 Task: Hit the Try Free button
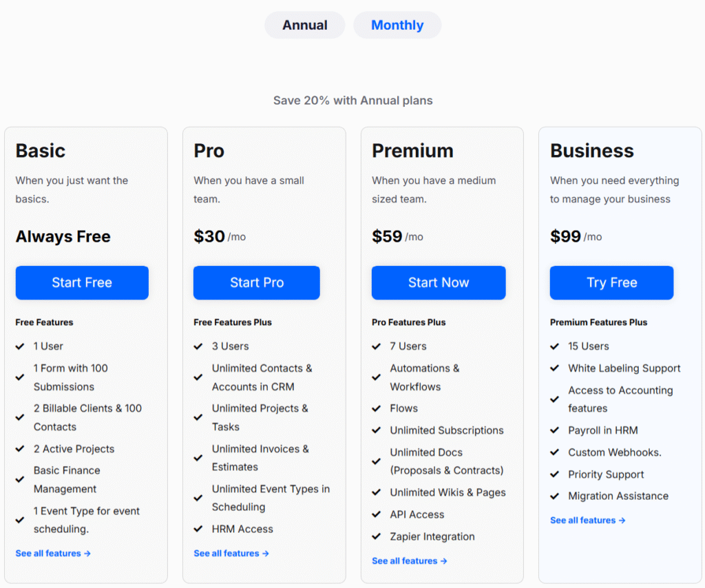coord(611,282)
